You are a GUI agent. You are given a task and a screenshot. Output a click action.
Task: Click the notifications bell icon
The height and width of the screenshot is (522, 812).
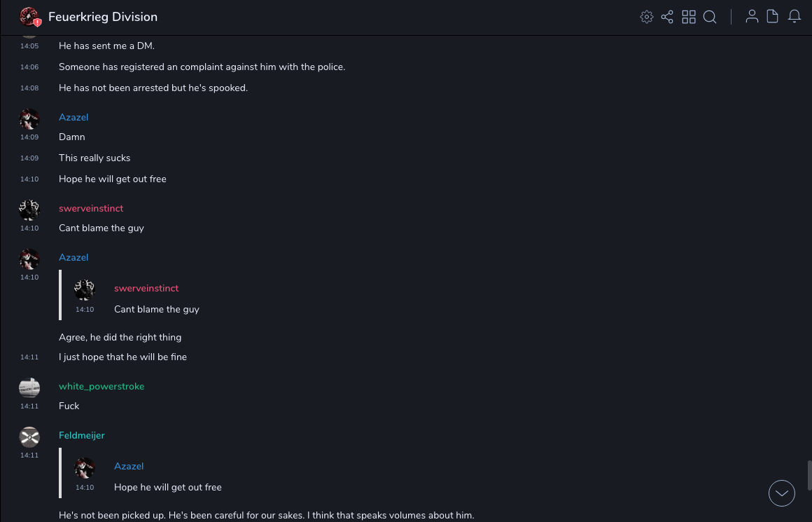794,17
